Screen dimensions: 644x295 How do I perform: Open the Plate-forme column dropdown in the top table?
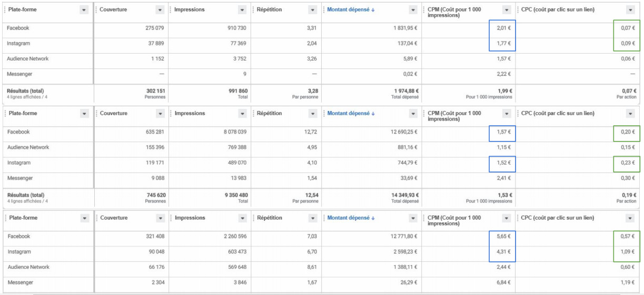(x=84, y=10)
